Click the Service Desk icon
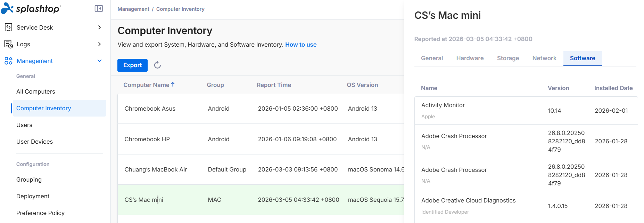Image resolution: width=644 pixels, height=223 pixels. [x=8, y=27]
